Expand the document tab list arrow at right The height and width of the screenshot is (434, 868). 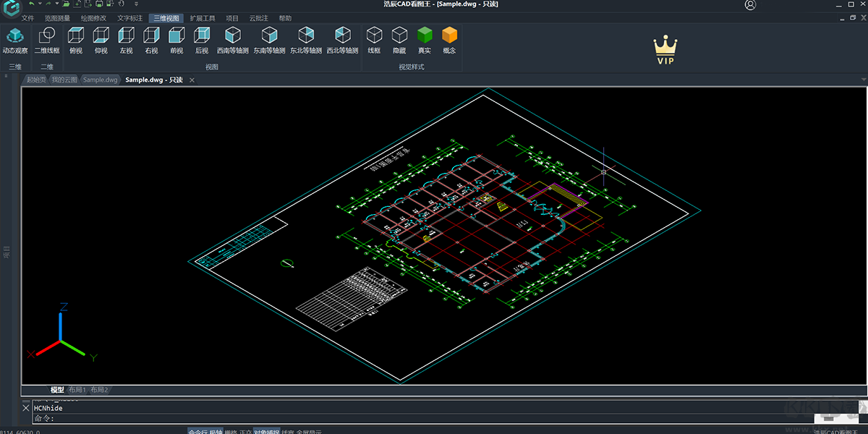[x=862, y=80]
